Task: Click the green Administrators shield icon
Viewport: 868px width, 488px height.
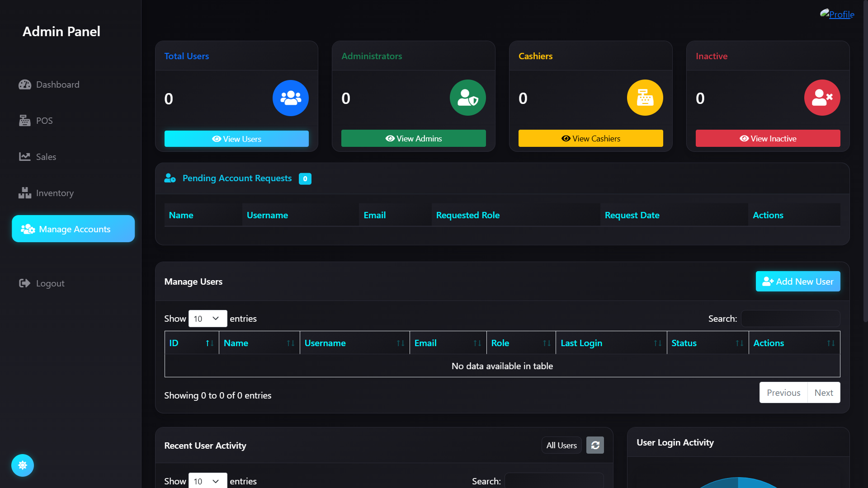Action: click(x=467, y=98)
